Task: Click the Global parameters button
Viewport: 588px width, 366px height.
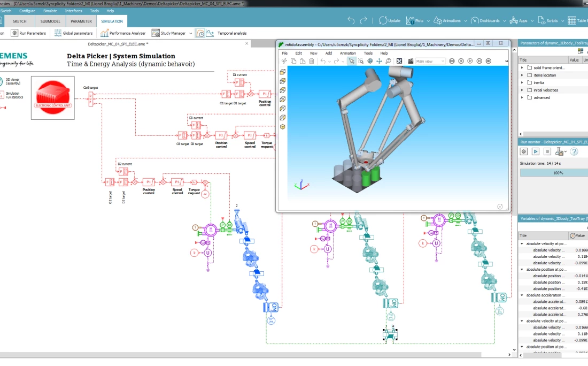Action: coord(73,33)
